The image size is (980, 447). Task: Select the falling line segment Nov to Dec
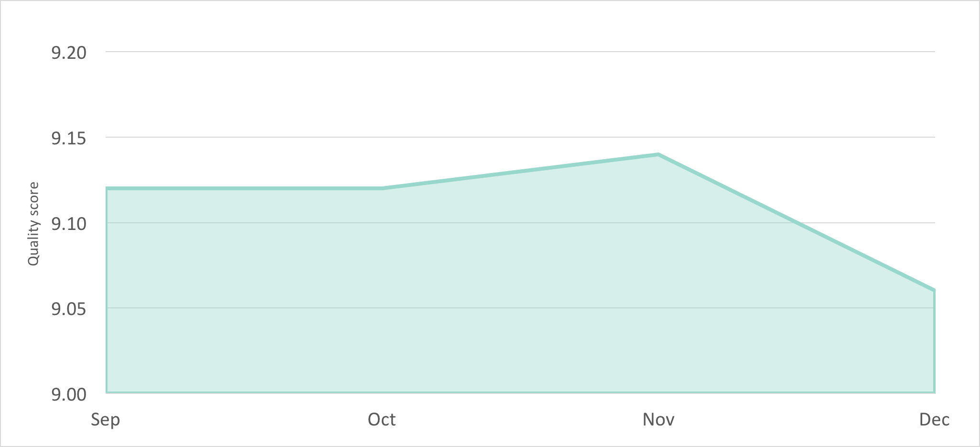pos(796,222)
